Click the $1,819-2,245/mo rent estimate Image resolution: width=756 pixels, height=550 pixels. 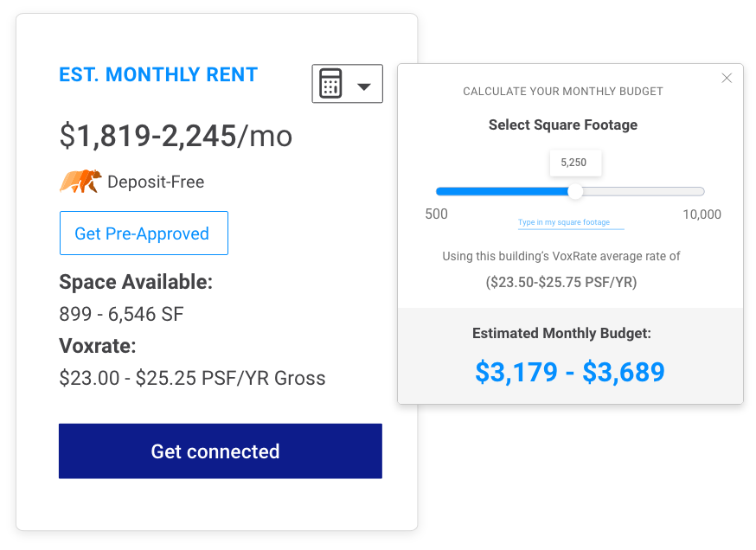[x=176, y=136]
